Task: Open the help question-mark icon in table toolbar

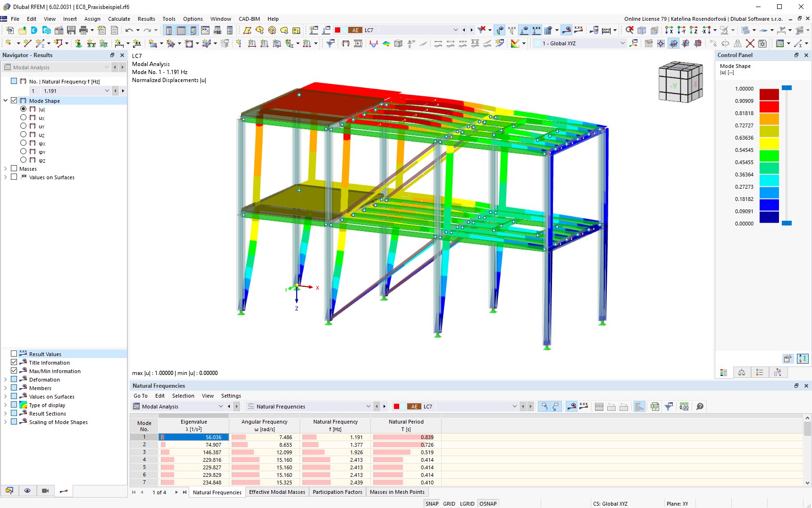Action: (700, 406)
